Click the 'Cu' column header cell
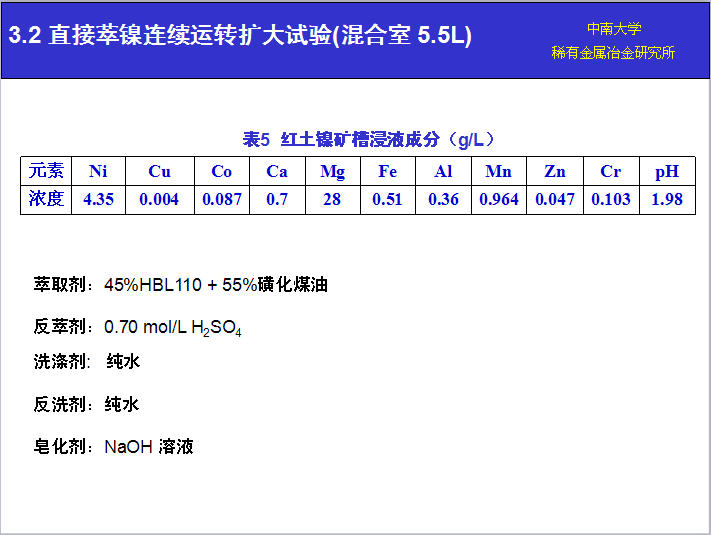The width and height of the screenshot is (711, 535). tap(160, 171)
